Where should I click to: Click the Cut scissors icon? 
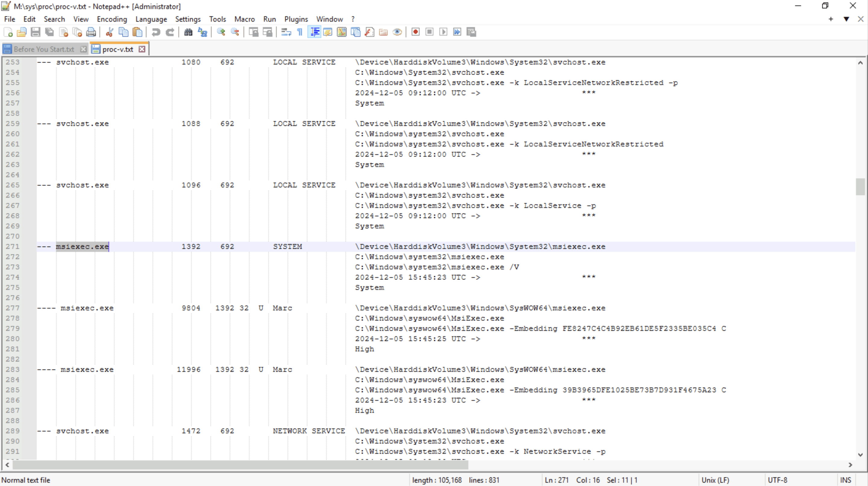(x=109, y=32)
